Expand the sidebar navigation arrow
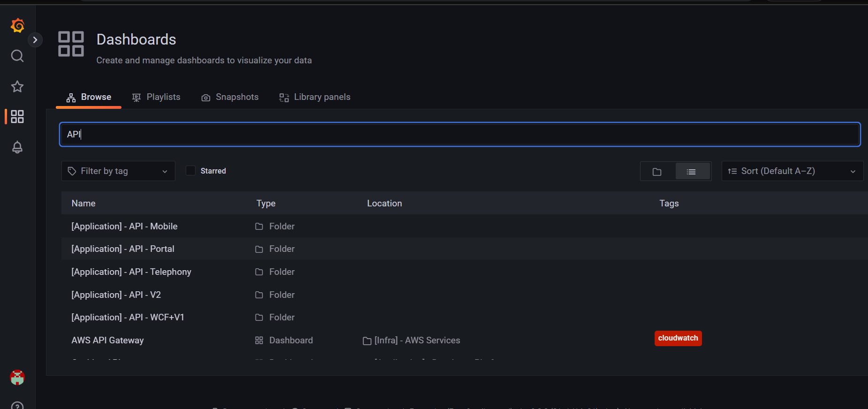Image resolution: width=868 pixels, height=409 pixels. [35, 40]
